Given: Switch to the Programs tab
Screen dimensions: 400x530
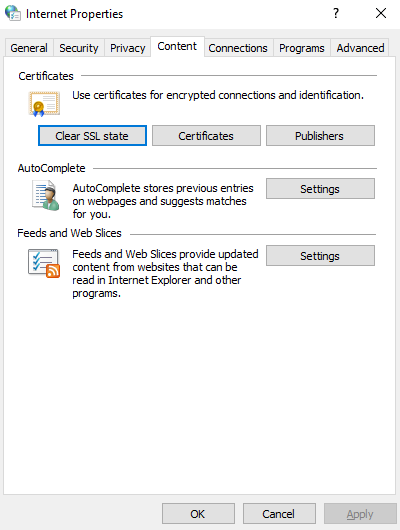Looking at the screenshot, I should click(x=302, y=48).
